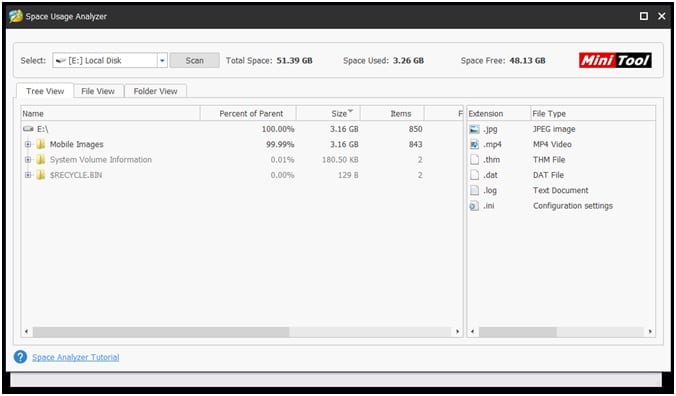Sort by the Name column header
This screenshot has height=396, width=676.
[x=111, y=114]
